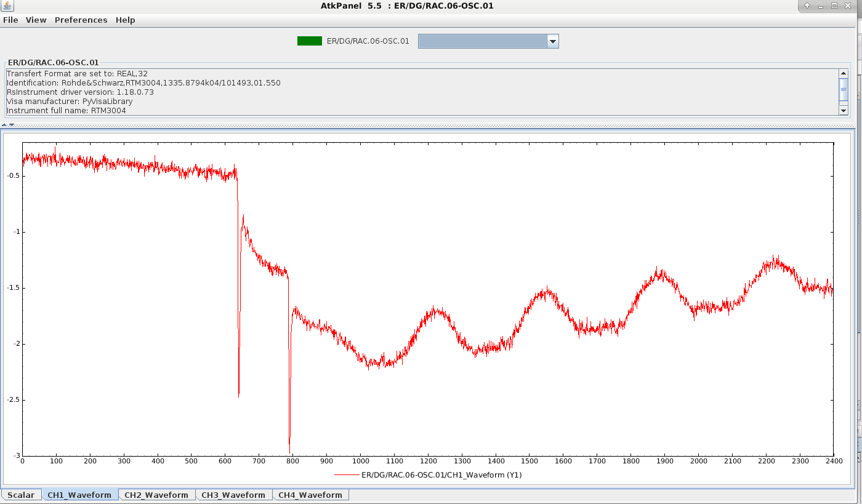Screen dimensions: 862x504
Task: Click the Java icon in the title bar
Action: tap(7, 6)
